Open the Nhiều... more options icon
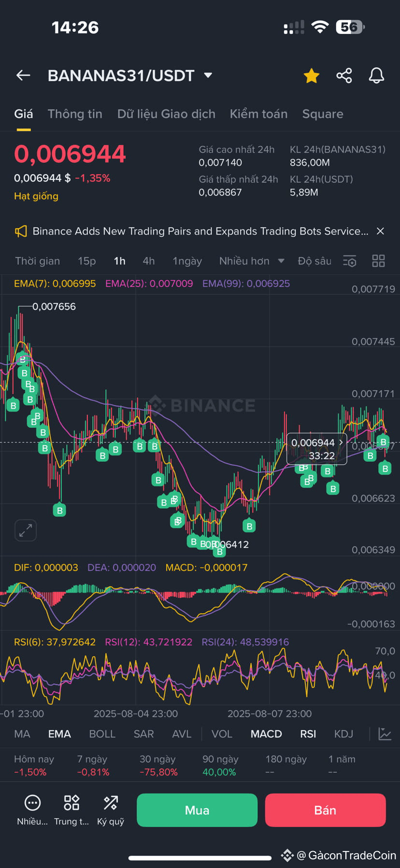The image size is (400, 868). click(x=32, y=810)
